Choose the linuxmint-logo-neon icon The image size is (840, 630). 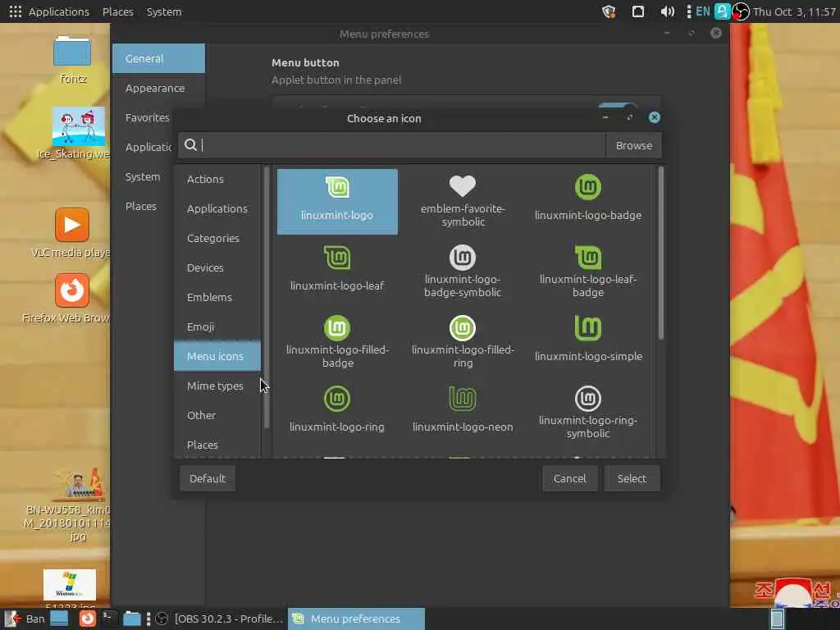tap(463, 410)
